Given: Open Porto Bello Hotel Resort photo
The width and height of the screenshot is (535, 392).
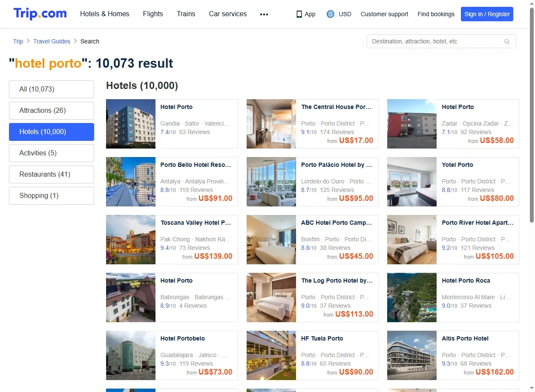Looking at the screenshot, I should pyautogui.click(x=131, y=182).
